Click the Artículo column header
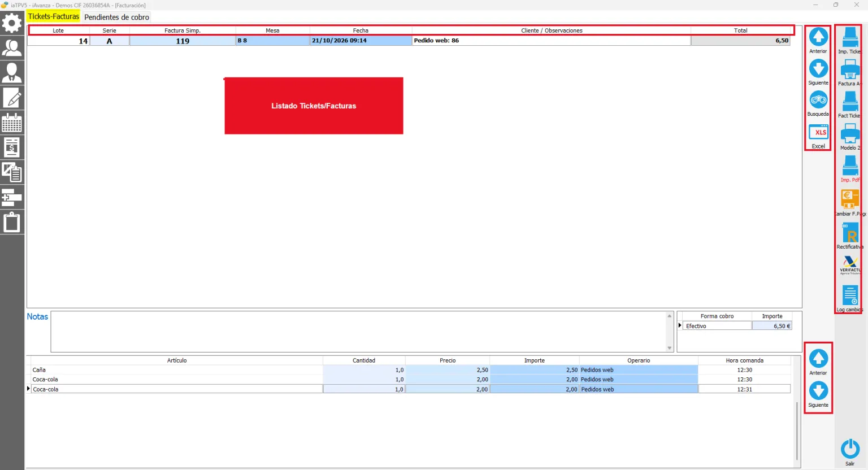868x470 pixels. pyautogui.click(x=177, y=360)
